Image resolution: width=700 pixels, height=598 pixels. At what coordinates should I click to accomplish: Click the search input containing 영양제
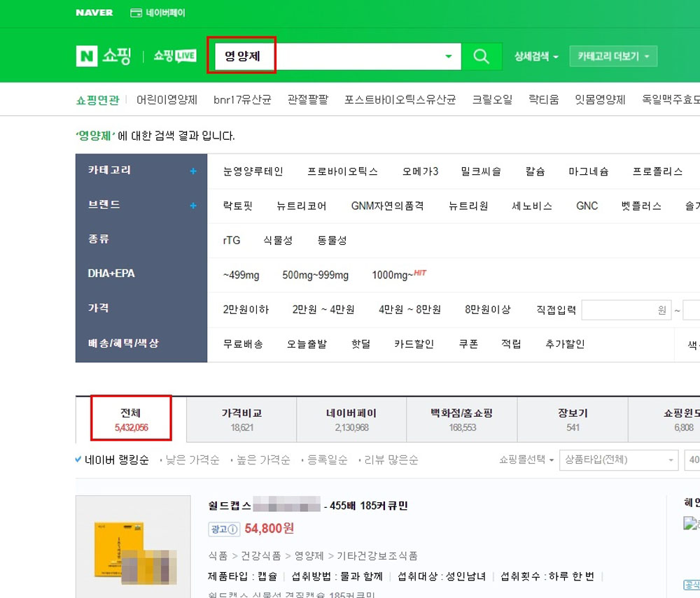(x=337, y=56)
